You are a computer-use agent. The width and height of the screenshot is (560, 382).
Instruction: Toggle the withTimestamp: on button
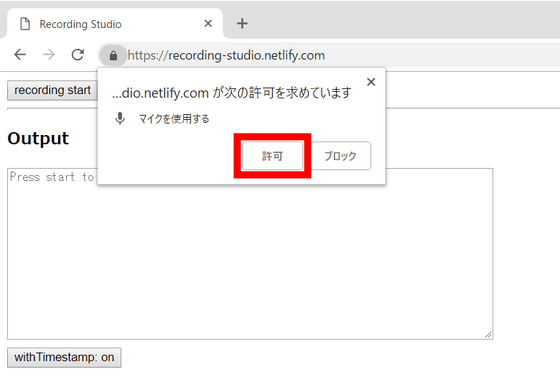click(x=64, y=357)
